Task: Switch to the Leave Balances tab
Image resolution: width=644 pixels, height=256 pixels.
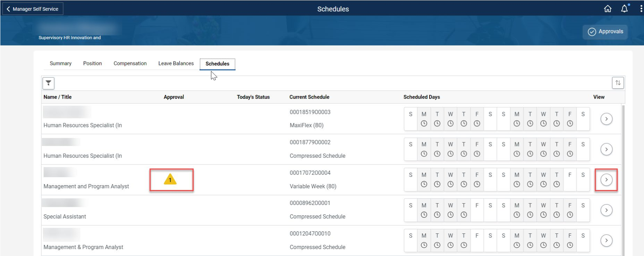Action: [176, 63]
